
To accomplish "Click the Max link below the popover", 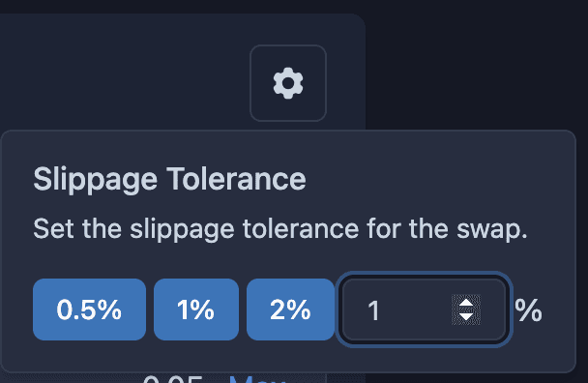I will [x=257, y=378].
